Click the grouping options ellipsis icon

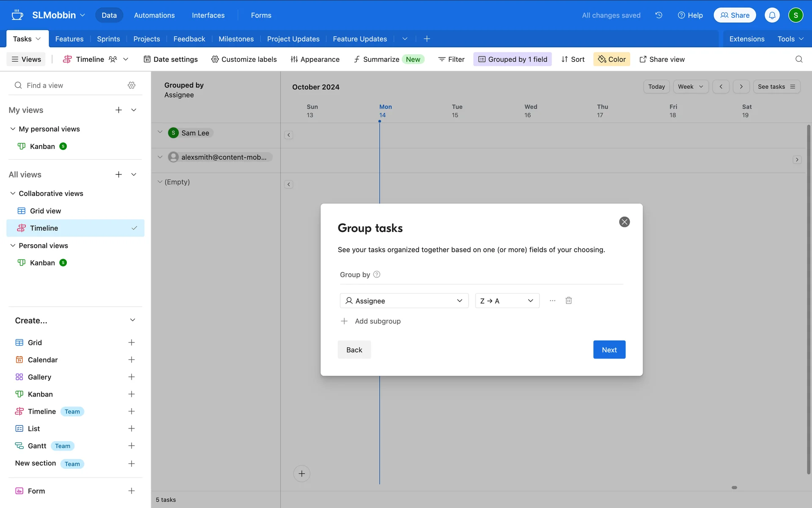click(552, 301)
